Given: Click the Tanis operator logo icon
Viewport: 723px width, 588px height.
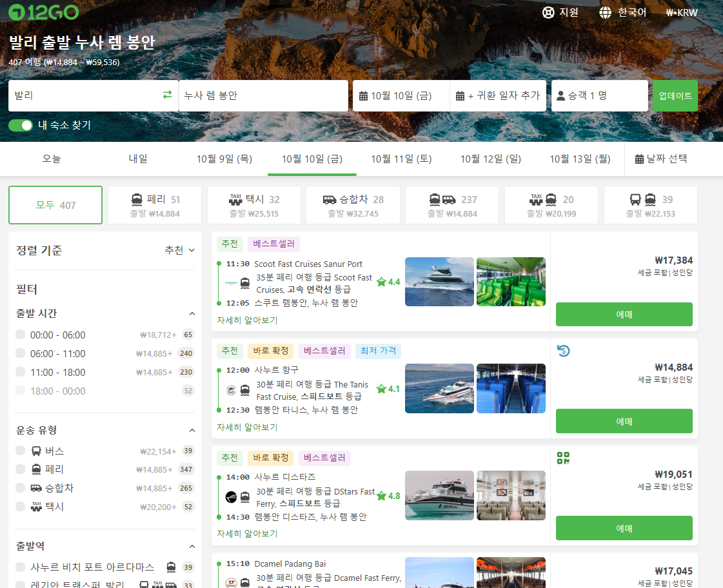Looking at the screenshot, I should tap(232, 390).
